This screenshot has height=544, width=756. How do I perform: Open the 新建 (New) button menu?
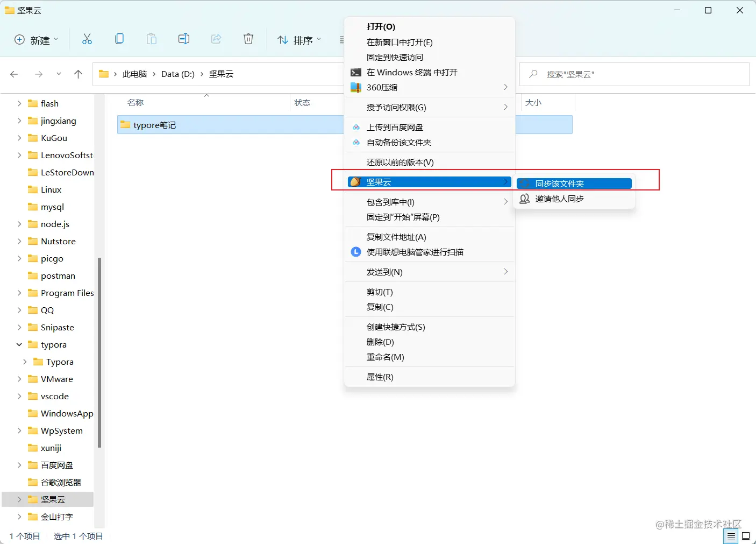[36, 40]
